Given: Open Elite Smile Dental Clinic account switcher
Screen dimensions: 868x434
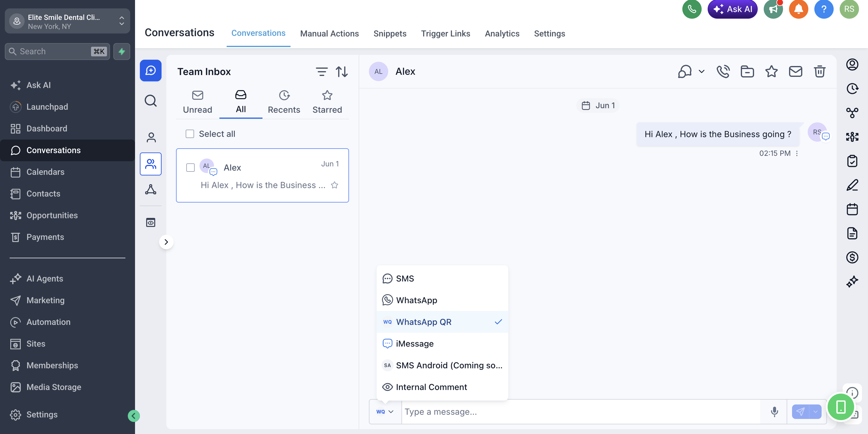Looking at the screenshot, I should (68, 21).
